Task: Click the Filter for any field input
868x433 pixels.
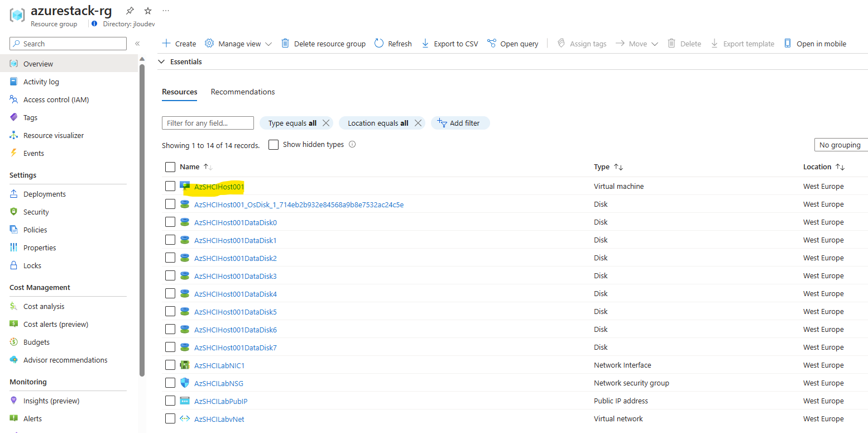Action: coord(208,123)
